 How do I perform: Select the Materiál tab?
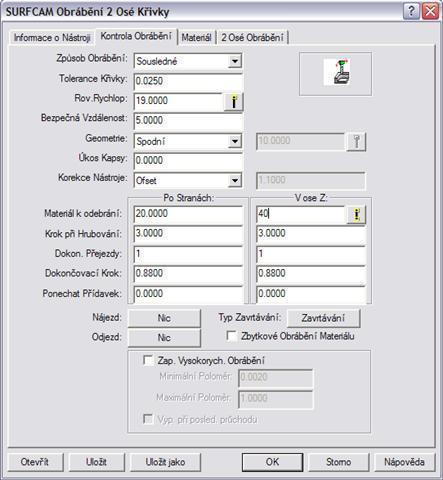click(x=196, y=38)
